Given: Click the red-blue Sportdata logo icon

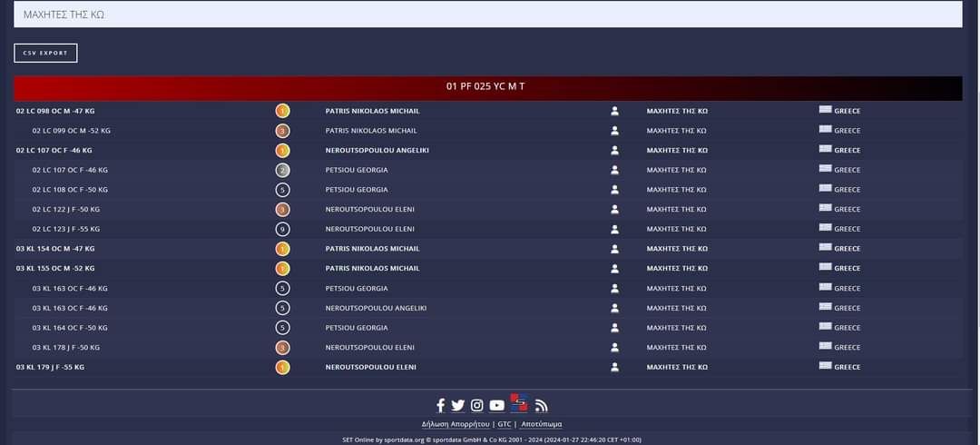Looking at the screenshot, I should coord(519,402).
